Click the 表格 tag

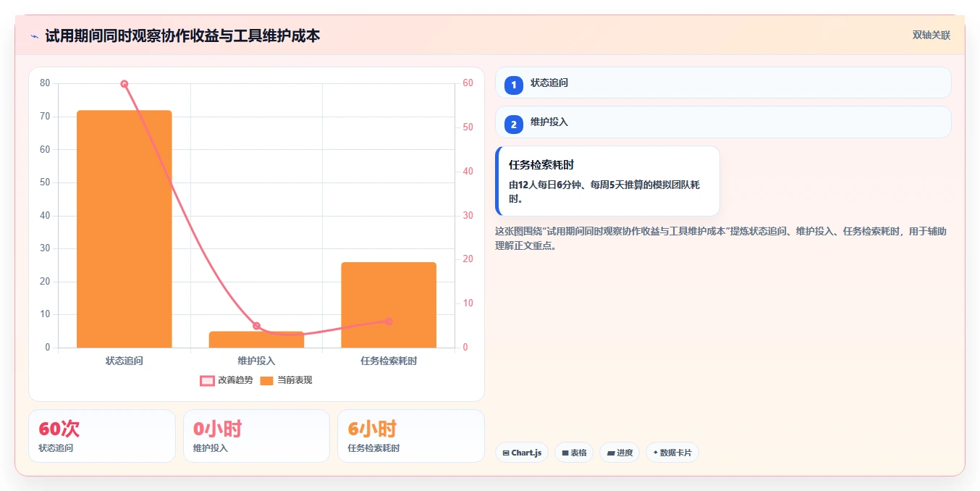pyautogui.click(x=574, y=453)
